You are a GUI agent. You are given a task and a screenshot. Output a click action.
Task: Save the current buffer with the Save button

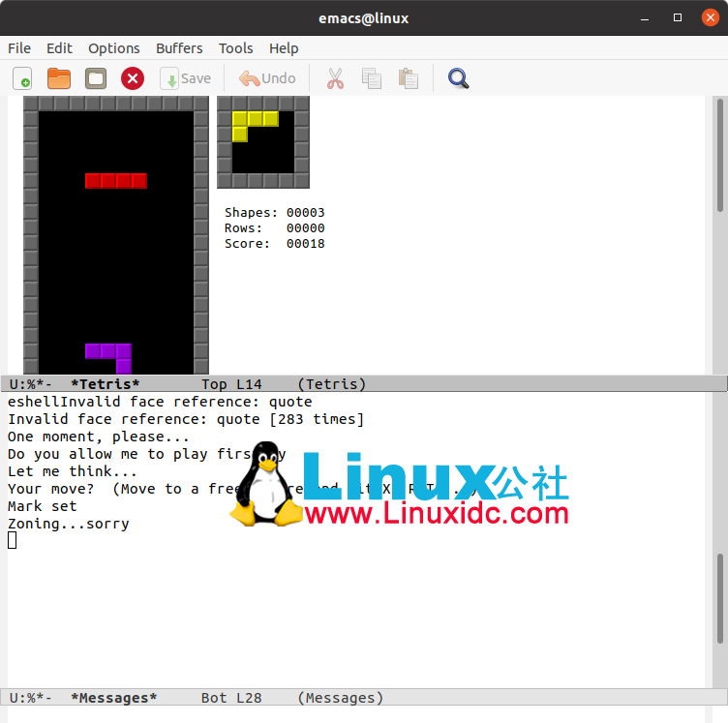click(x=186, y=78)
